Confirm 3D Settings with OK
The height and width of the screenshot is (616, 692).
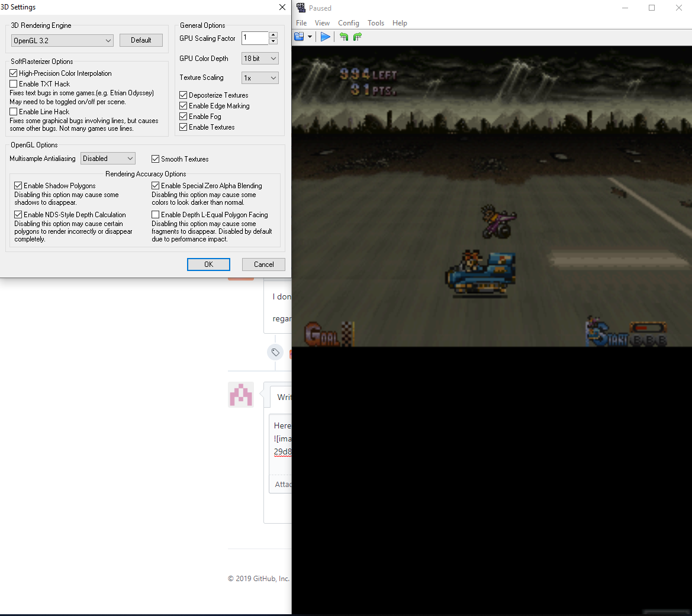tap(208, 264)
